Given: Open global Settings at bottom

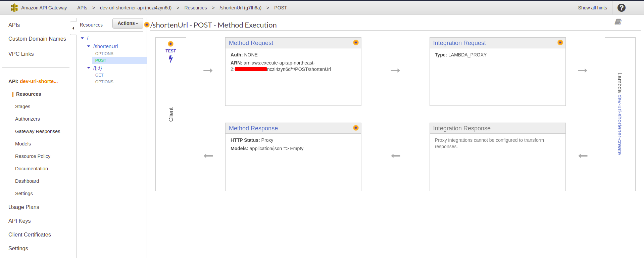Looking at the screenshot, I should 18,249.
